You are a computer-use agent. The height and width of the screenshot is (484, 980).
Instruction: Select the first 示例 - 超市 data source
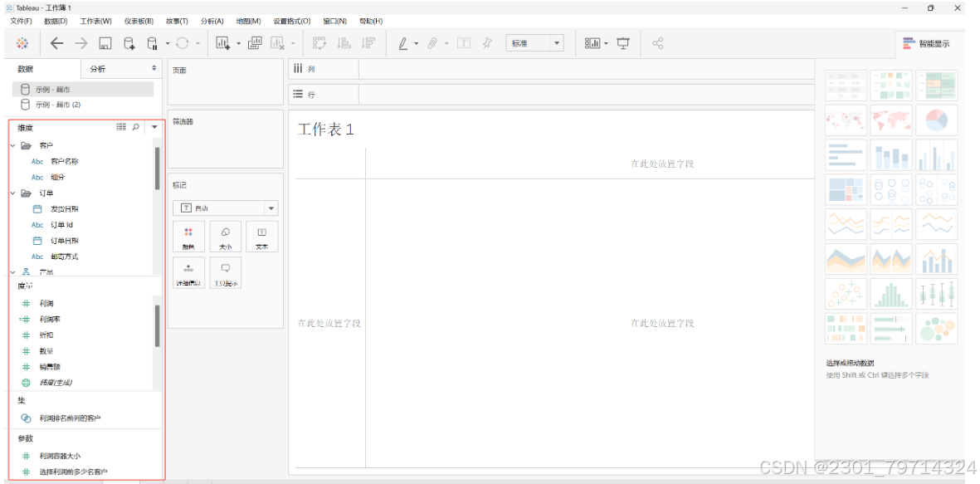tap(83, 90)
